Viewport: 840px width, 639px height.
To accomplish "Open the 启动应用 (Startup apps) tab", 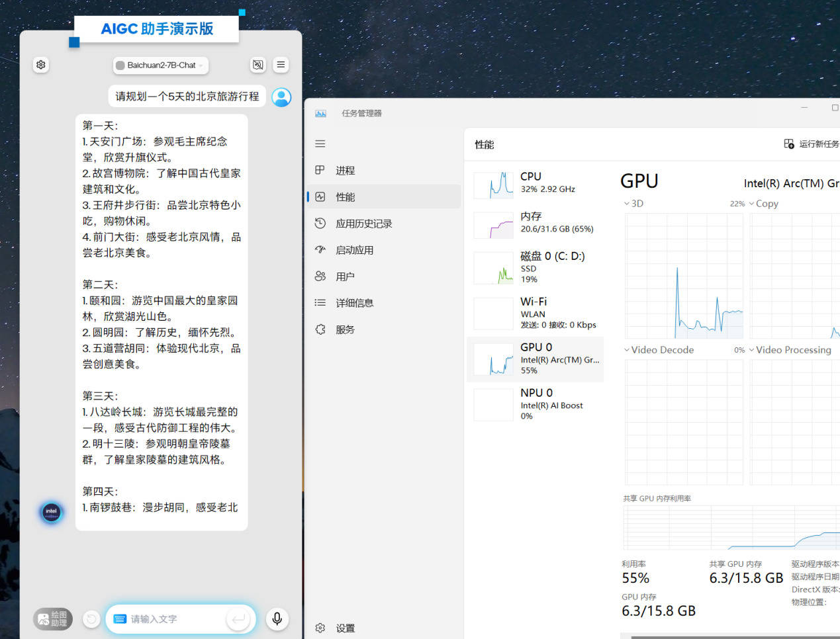I will (x=354, y=250).
